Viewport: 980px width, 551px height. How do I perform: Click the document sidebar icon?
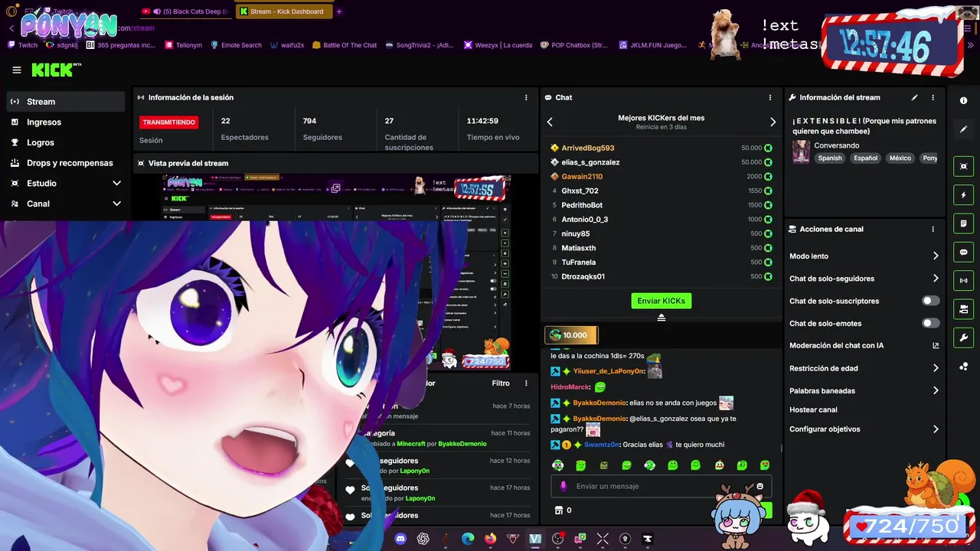point(964,223)
